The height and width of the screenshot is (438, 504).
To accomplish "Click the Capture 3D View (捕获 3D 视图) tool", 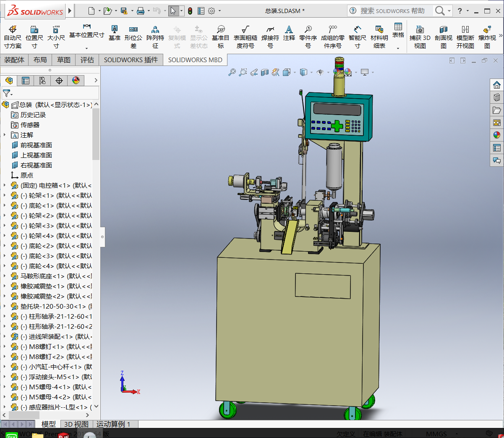I will point(420,37).
